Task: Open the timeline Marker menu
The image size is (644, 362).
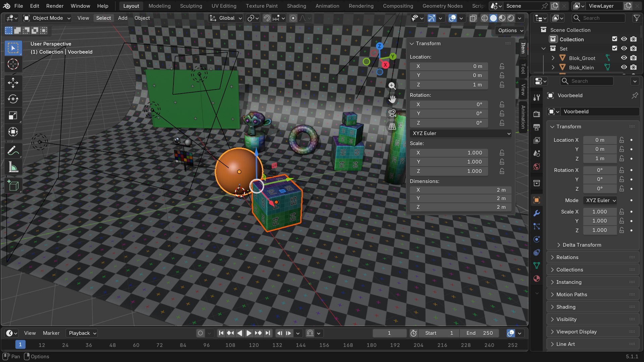Action: 51,333
